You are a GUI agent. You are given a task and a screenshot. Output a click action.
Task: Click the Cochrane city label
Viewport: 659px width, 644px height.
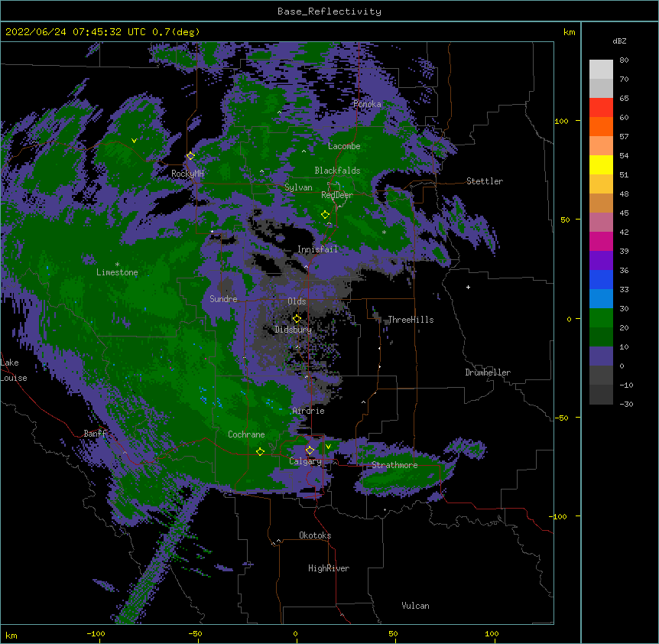pyautogui.click(x=246, y=434)
